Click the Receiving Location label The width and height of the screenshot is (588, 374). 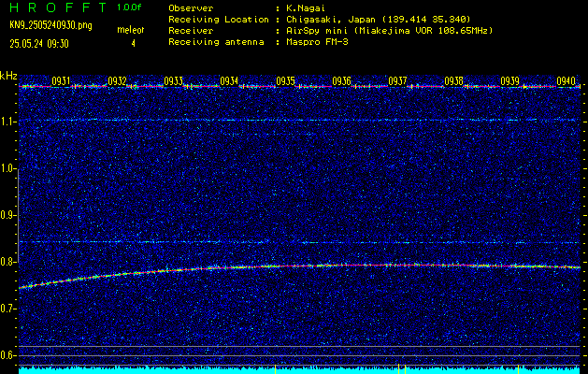219,19
